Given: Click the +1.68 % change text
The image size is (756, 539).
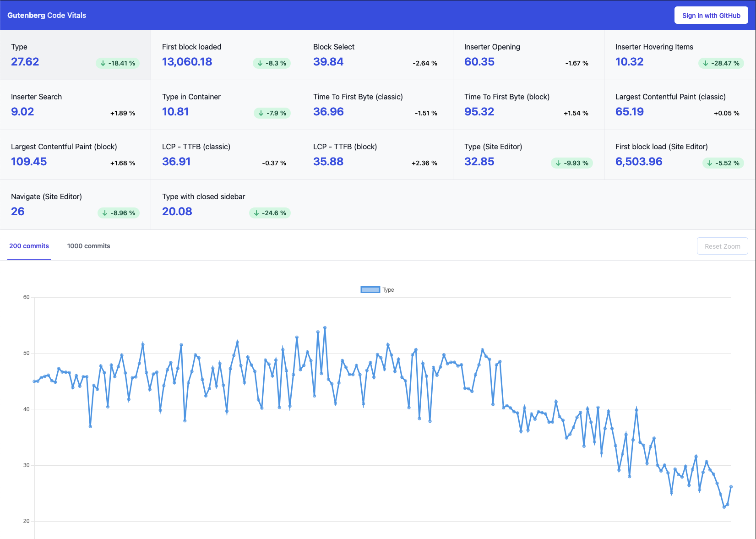Looking at the screenshot, I should (123, 163).
